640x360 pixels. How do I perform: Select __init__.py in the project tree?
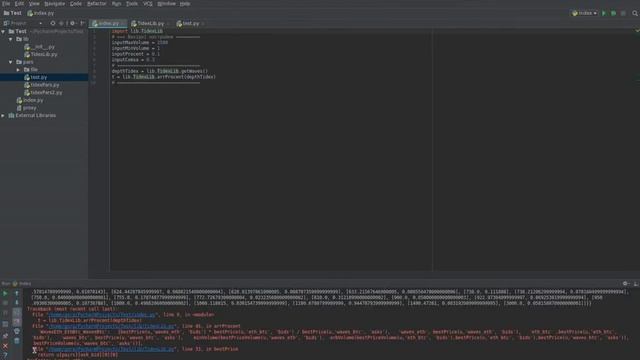[40, 47]
